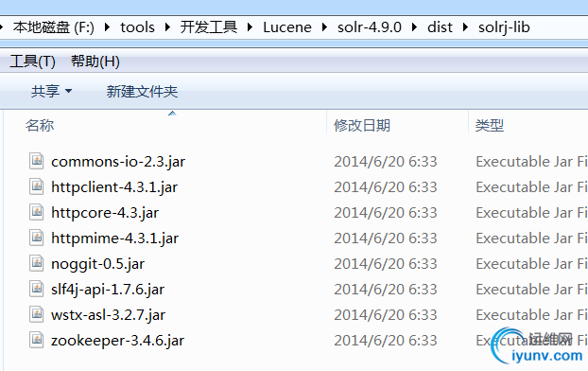Click the httpmime-4.3.1.jar file icon
Screen dimensions: 588x371
click(x=36, y=238)
